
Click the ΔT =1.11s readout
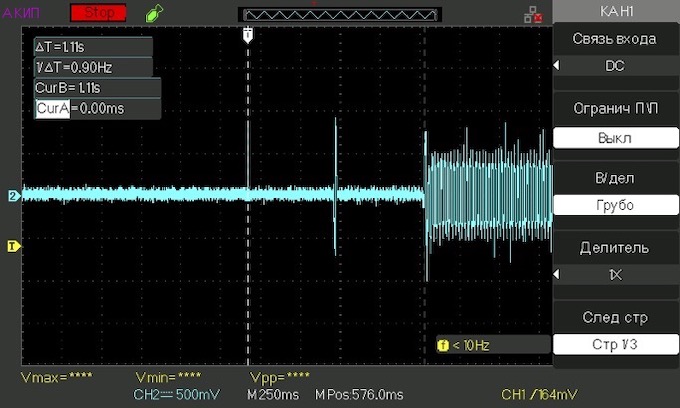94,47
